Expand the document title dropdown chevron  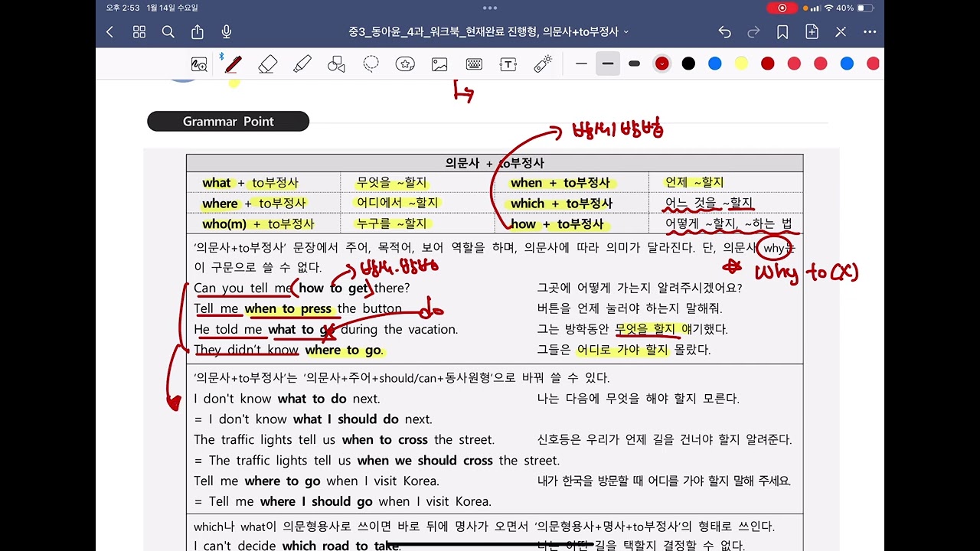[x=626, y=32]
